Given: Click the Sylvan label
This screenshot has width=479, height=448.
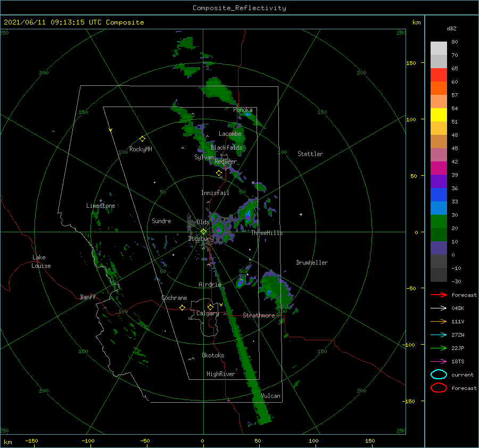Looking at the screenshot, I should 204,157.
